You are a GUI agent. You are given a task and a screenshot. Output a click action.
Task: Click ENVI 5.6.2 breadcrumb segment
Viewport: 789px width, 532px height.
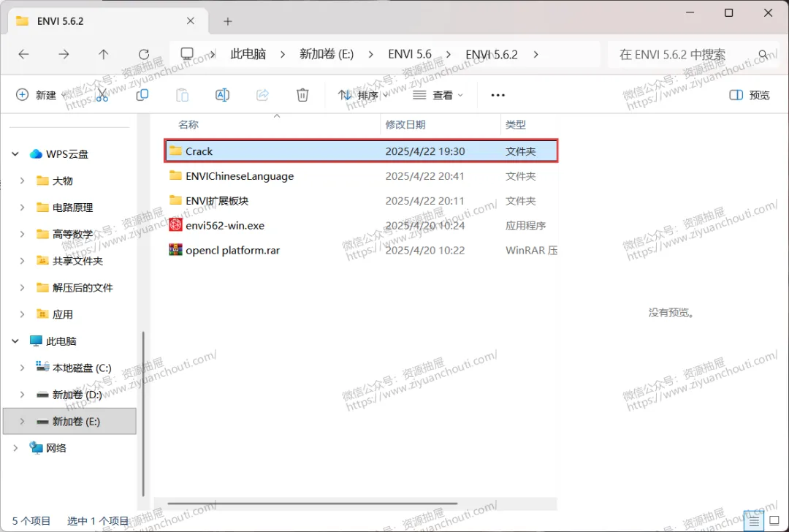[x=492, y=54]
